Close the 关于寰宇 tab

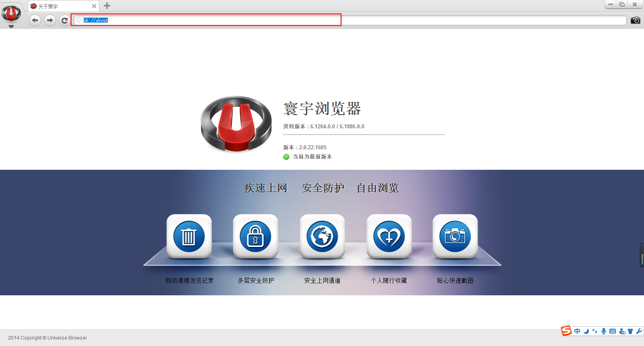point(94,6)
